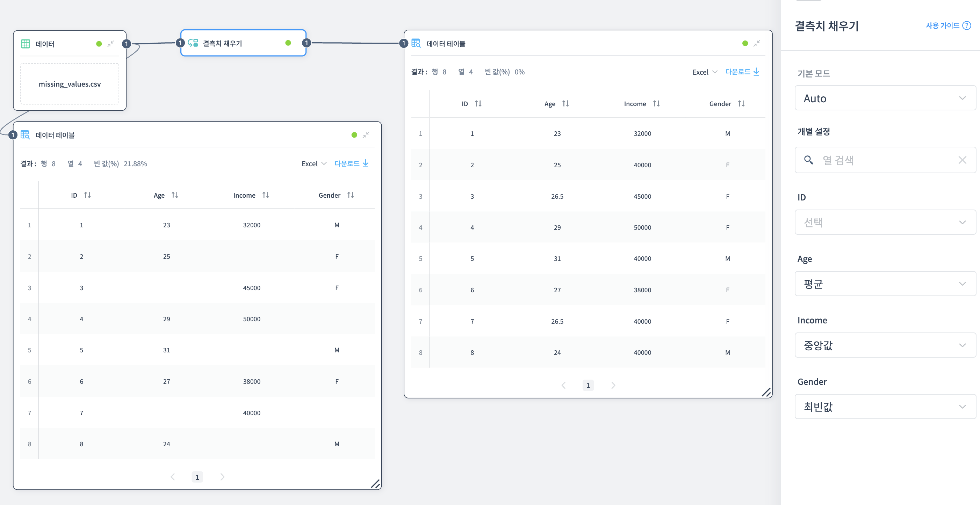Screen dimensions: 980x505
Task: Collapse the right 데이터 테이블 node
Action: click(x=757, y=43)
